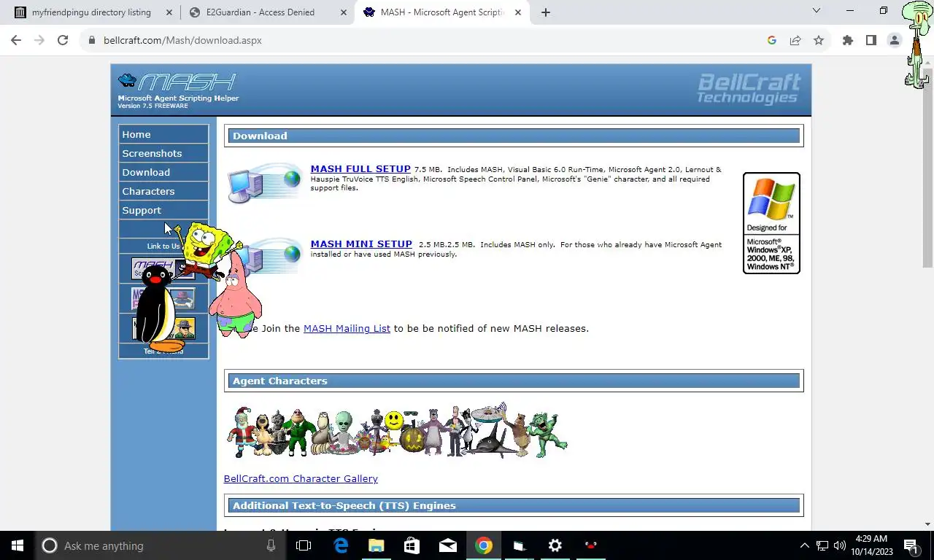Viewport: 934px width, 560px height.
Task: Reload the bellcraft.com page
Action: 63,40
